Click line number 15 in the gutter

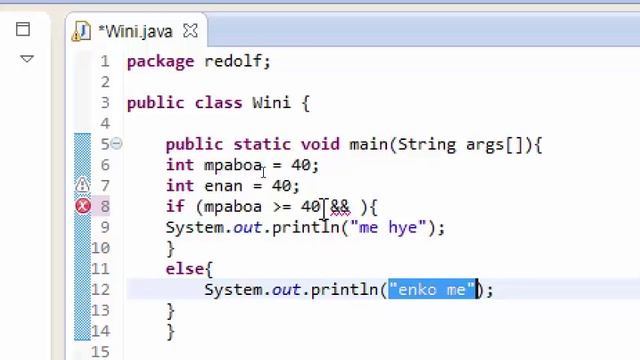point(100,351)
